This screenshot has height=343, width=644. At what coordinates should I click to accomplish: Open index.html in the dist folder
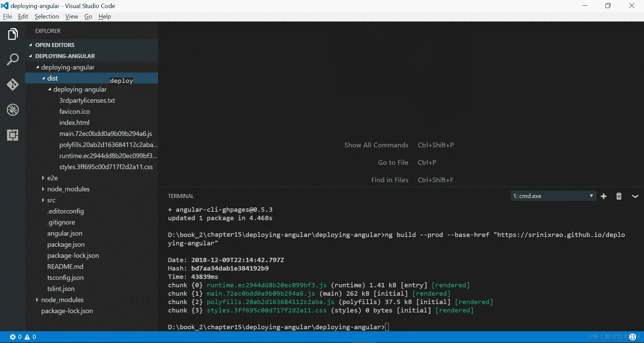point(74,122)
